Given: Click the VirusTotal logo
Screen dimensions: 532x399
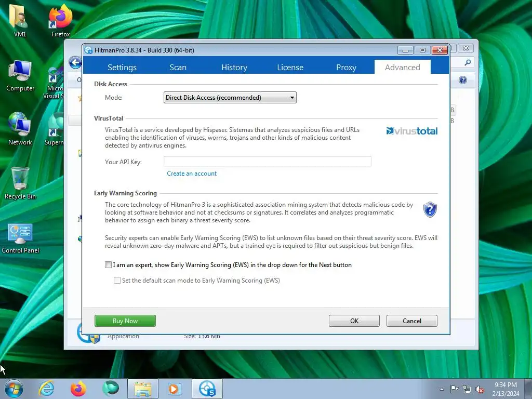Looking at the screenshot, I should coord(411,130).
